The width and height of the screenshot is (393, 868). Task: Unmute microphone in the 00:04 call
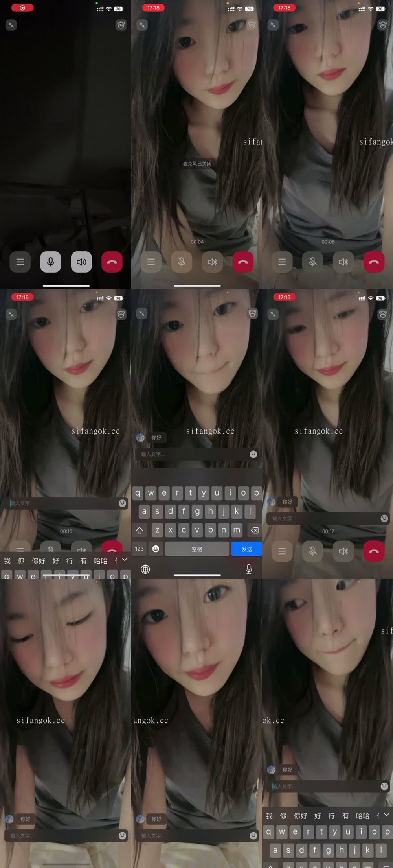pyautogui.click(x=182, y=262)
